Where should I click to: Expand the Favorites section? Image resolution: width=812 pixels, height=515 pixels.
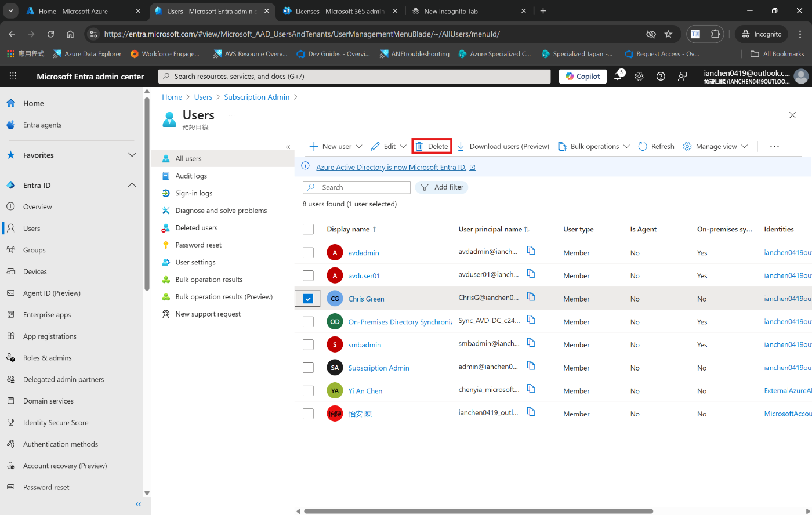[132, 155]
